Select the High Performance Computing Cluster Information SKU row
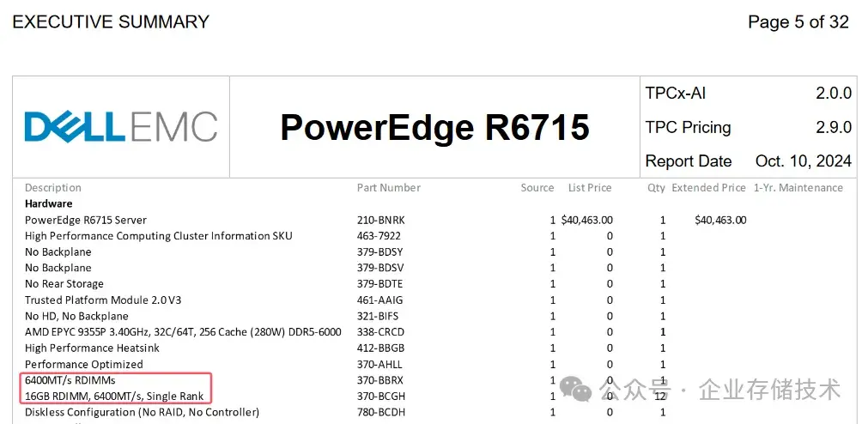The width and height of the screenshot is (868, 424). pos(159,236)
